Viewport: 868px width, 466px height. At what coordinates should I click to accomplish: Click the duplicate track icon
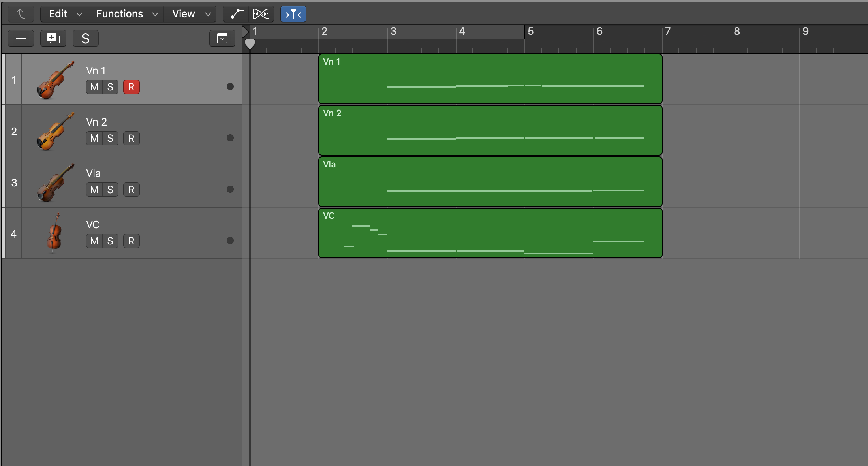point(53,38)
